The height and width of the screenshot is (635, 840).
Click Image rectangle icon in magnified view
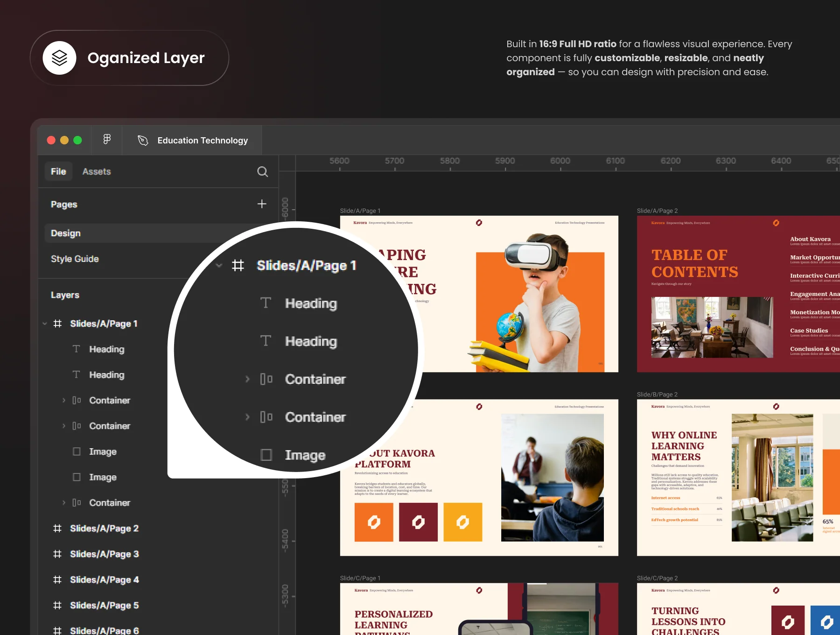pyautogui.click(x=266, y=454)
